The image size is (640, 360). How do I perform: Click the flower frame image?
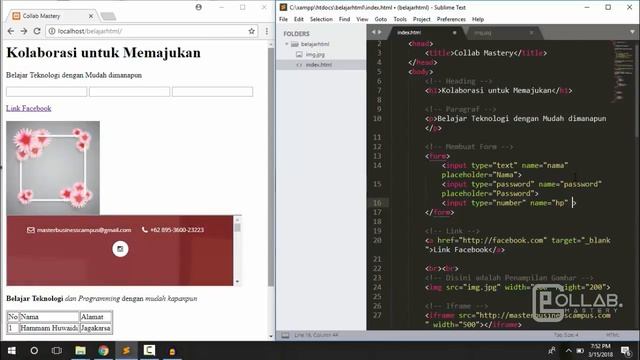(x=53, y=168)
